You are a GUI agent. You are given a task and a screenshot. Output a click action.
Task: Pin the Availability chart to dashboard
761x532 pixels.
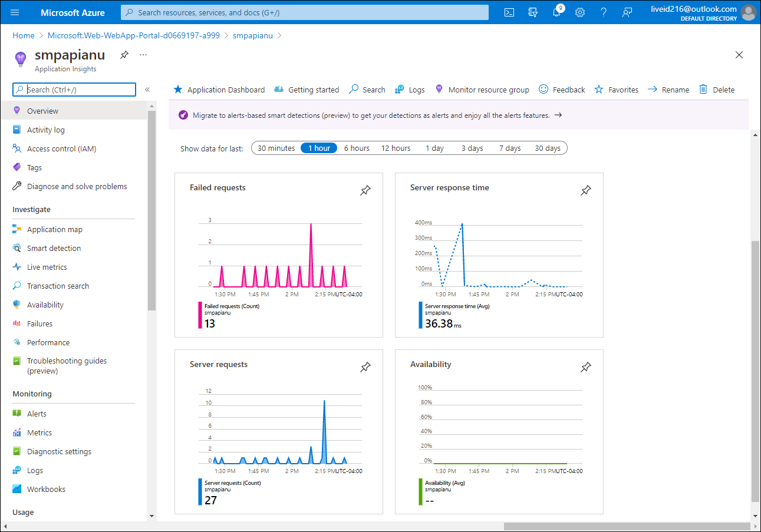[x=585, y=366]
